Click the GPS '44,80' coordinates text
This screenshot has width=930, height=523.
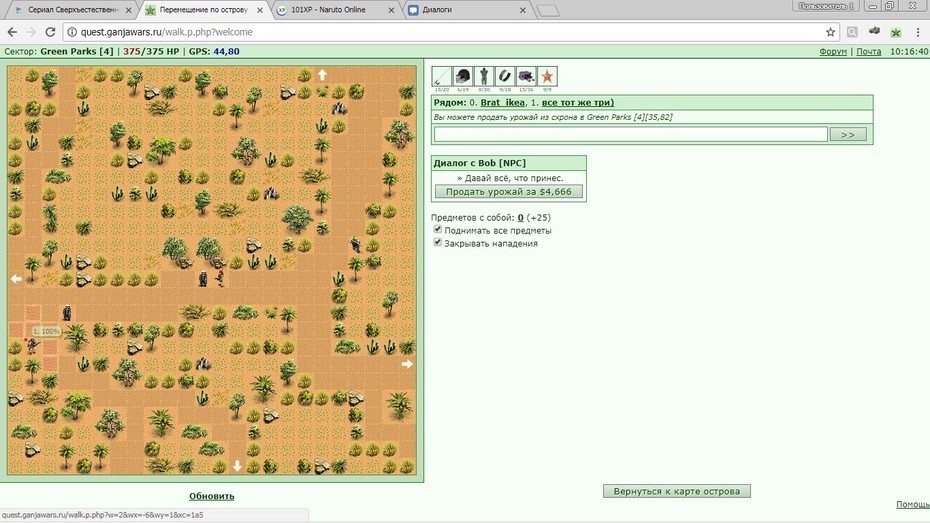coord(227,52)
